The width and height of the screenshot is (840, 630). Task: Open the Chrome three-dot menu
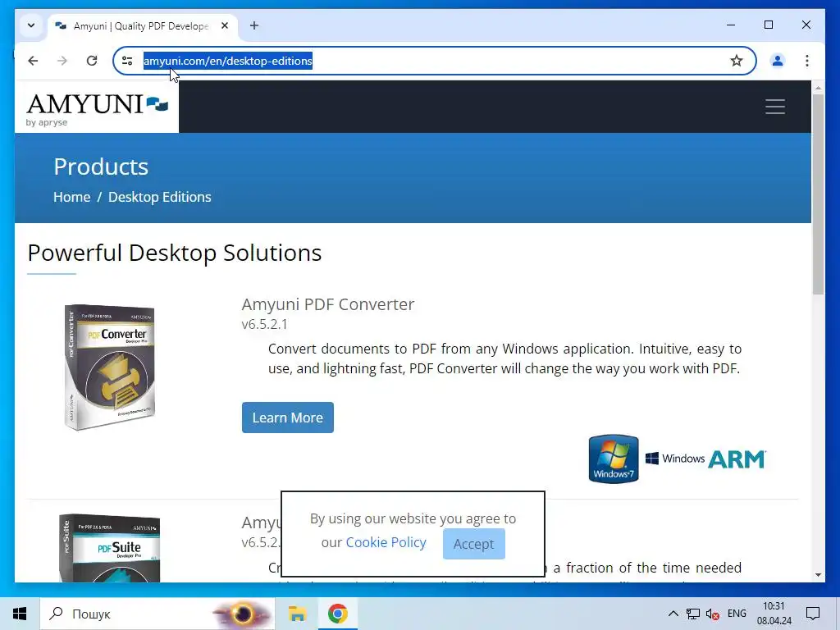coord(807,61)
